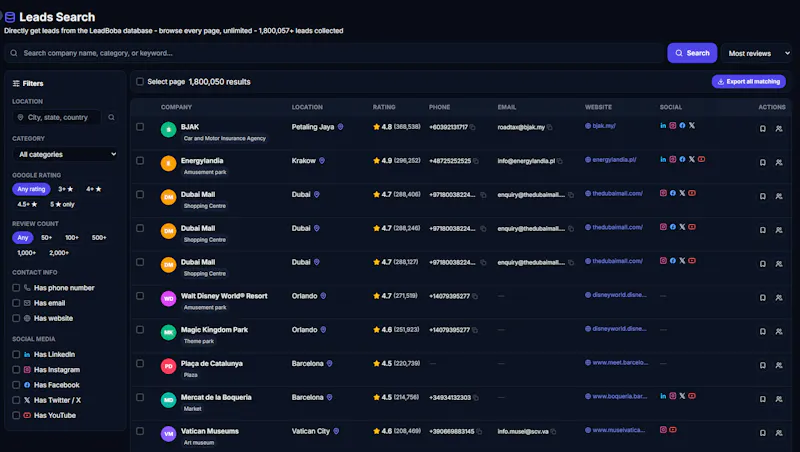800x452 pixels.
Task: Copy Energylandia phone number icon
Action: (476, 161)
